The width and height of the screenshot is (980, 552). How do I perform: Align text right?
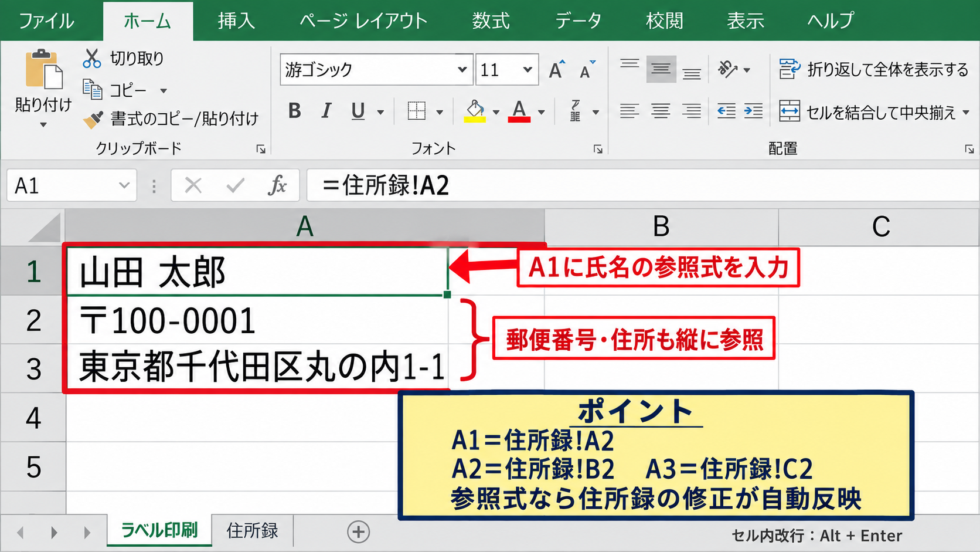click(692, 111)
